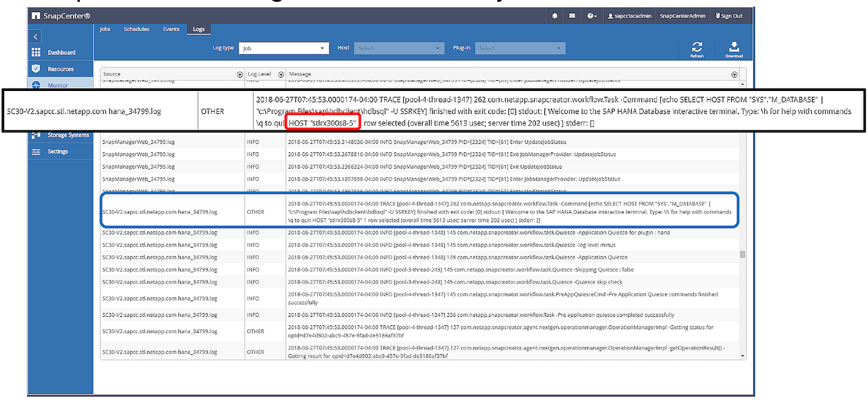Click the log table scrollbar down arrow
The height and width of the screenshot is (400, 868).
pos(742,356)
